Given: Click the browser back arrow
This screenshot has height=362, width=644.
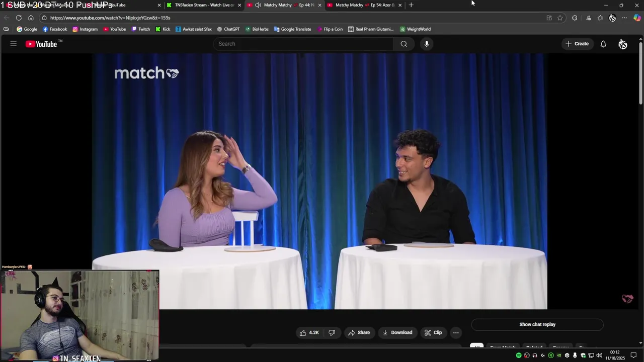Looking at the screenshot, I should click(x=7, y=18).
